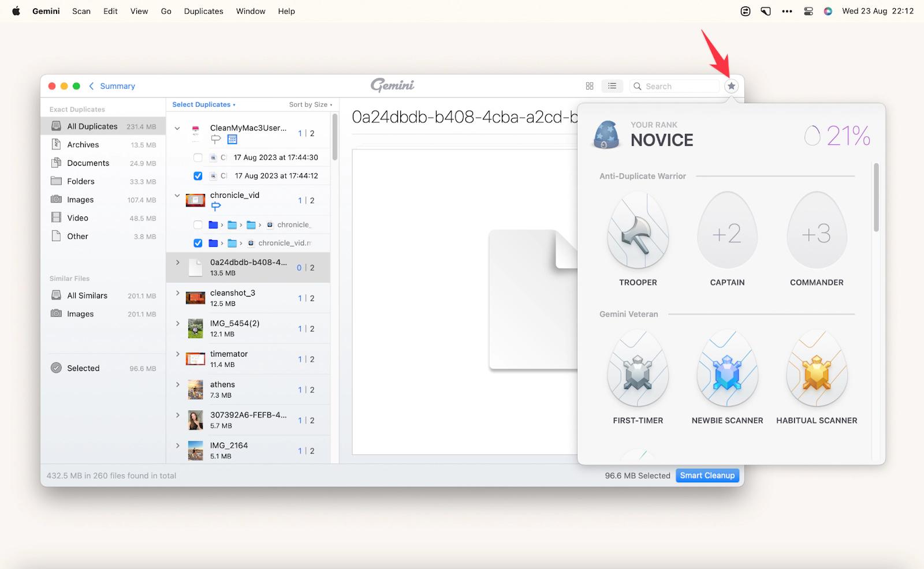
Task: Open the Help menu
Action: pos(286,11)
